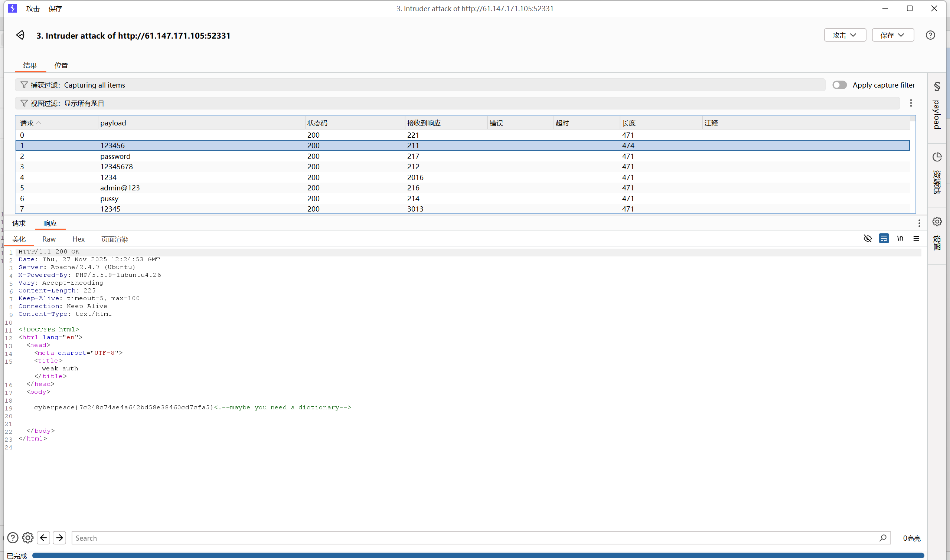Open the resource pool side panel icon

coord(937,157)
